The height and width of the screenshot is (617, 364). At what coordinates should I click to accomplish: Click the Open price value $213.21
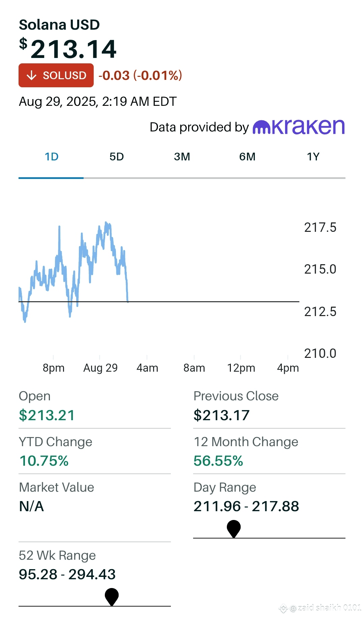(x=47, y=415)
